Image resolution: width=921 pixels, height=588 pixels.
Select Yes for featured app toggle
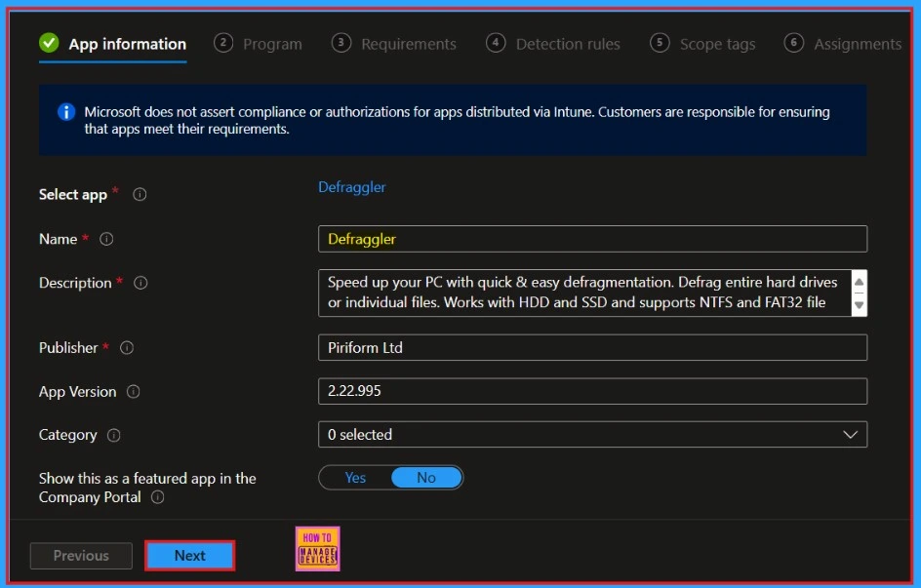pyautogui.click(x=355, y=478)
